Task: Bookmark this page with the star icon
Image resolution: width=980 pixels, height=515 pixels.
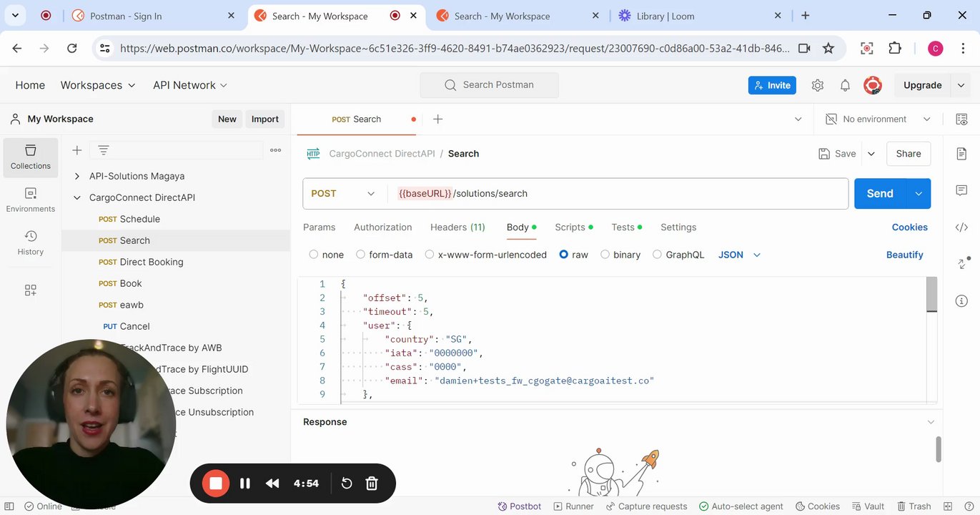Action: [x=828, y=48]
